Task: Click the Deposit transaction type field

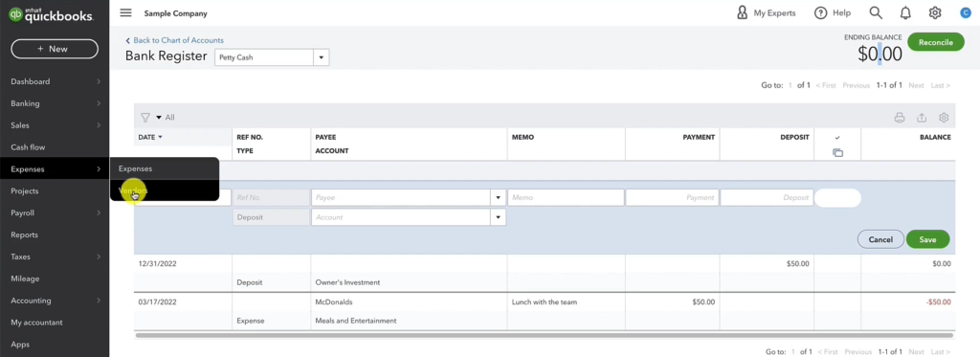Action: (271, 217)
